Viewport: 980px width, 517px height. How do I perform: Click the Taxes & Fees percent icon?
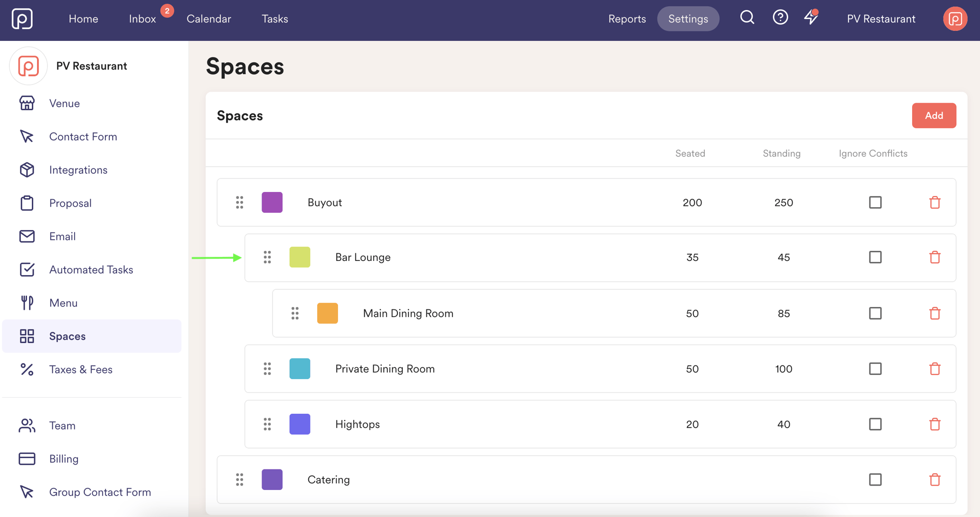point(27,369)
